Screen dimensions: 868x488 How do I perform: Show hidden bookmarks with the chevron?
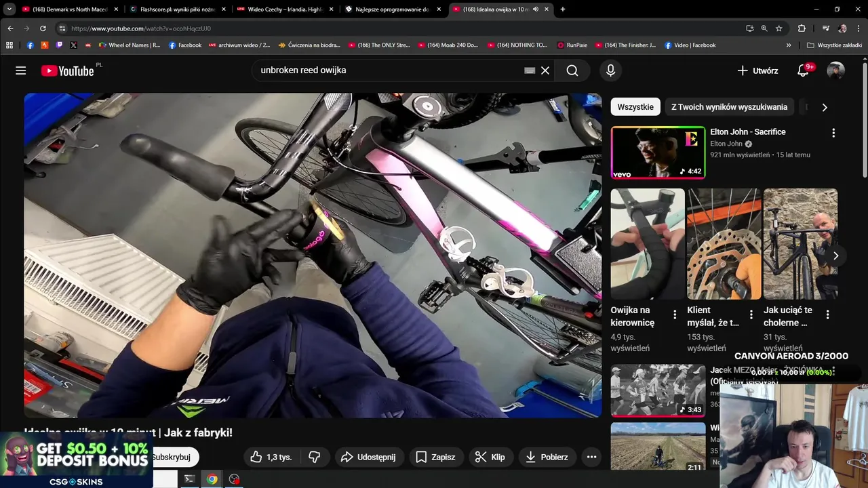pyautogui.click(x=789, y=45)
